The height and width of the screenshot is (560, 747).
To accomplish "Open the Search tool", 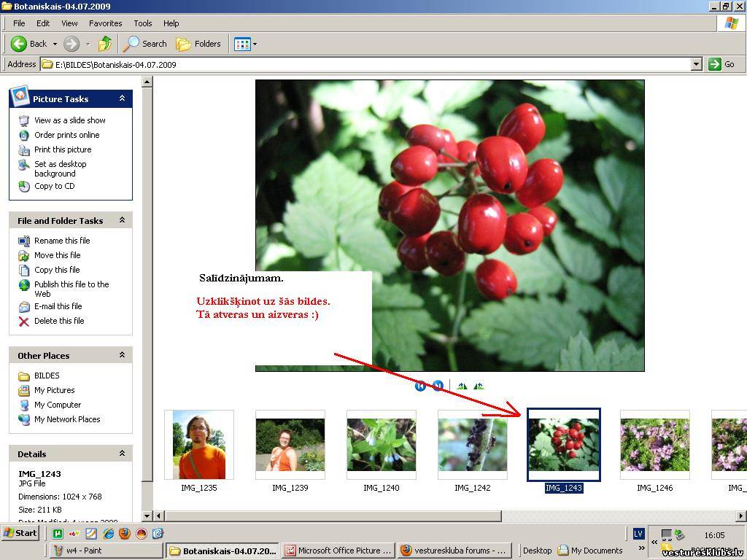I will pos(145,44).
